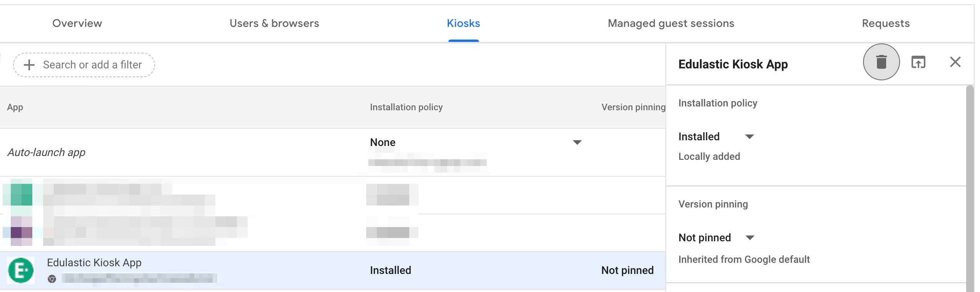This screenshot has width=980, height=292.
Task: Click the blurred purple app icon row
Action: [x=333, y=233]
